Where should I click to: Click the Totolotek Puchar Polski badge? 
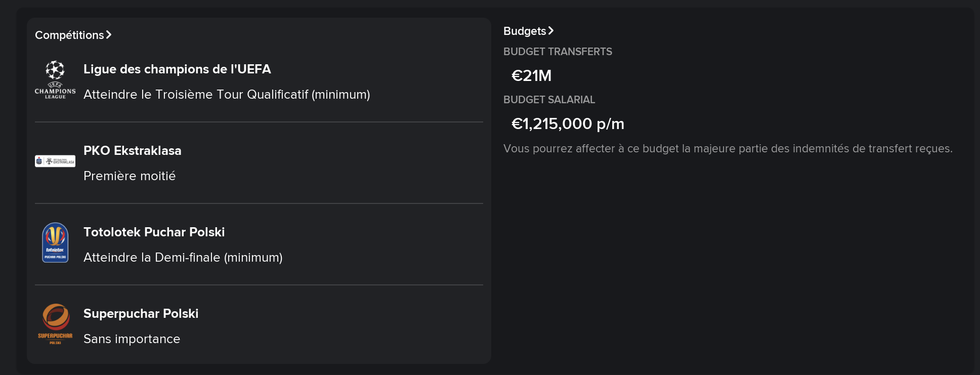coord(55,242)
